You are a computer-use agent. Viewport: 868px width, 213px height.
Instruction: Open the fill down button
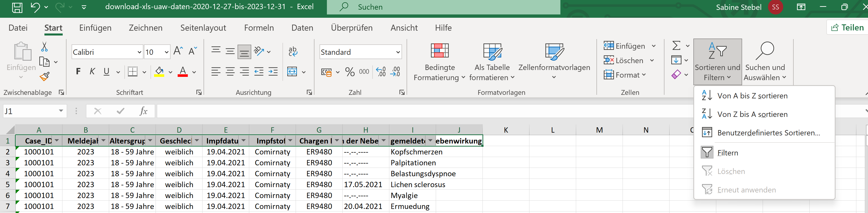tap(676, 60)
